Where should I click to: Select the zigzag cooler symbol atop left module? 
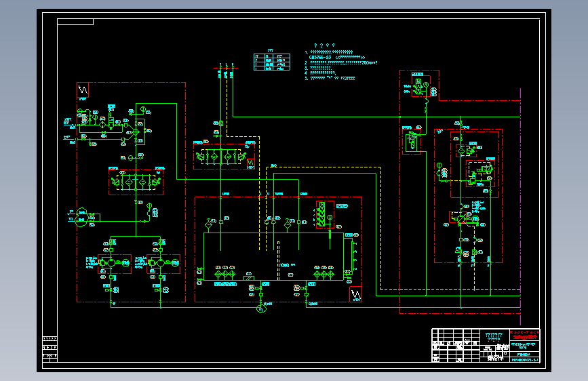coord(83,90)
